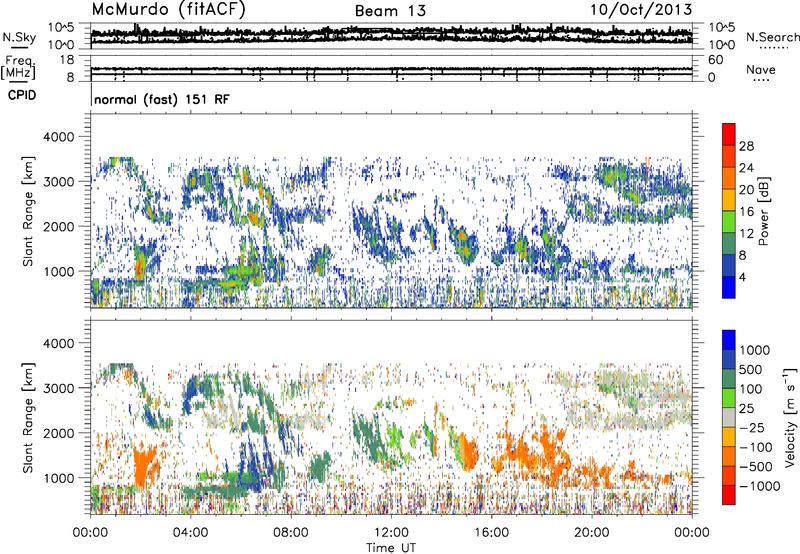Click the date "10/Oct/2013"
This screenshot has height=554, width=800.
641,10
